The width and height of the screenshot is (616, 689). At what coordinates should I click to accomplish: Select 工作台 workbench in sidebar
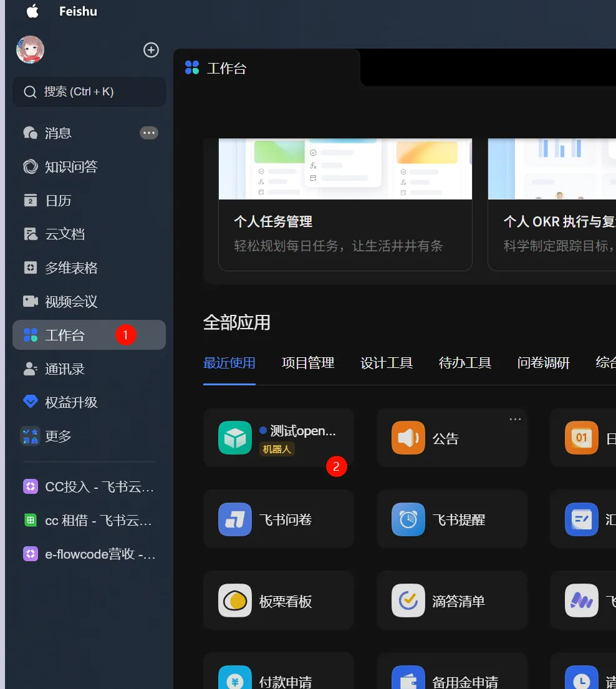coord(89,335)
